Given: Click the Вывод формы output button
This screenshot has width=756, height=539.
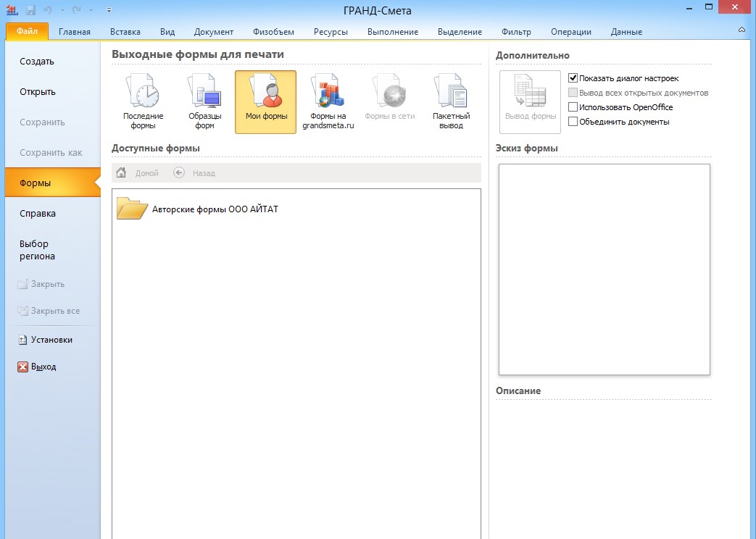Looking at the screenshot, I should click(531, 101).
